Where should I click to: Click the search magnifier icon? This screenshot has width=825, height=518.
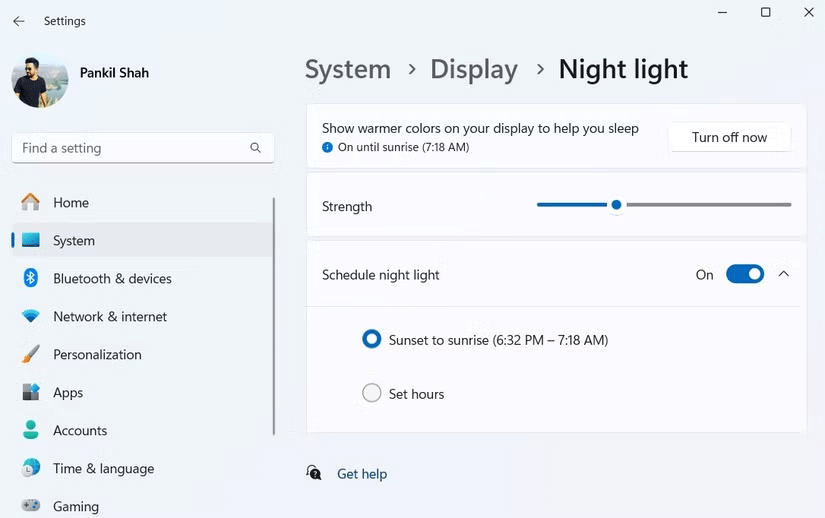[x=256, y=148]
